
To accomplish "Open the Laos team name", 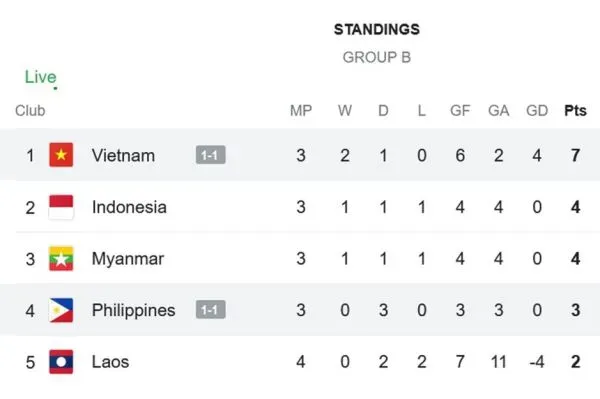I will coord(110,362).
